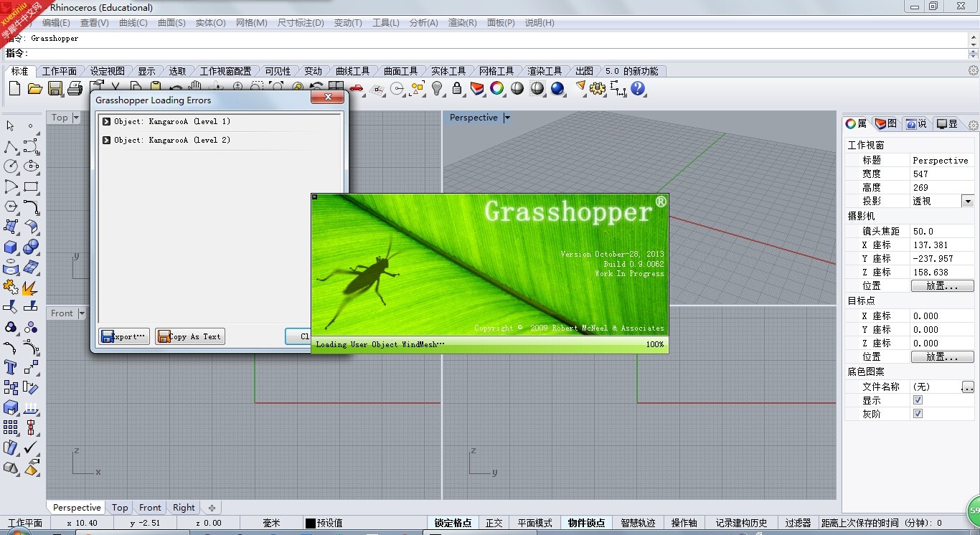
Task: Expand the KangarooA (Level 2) error entry
Action: [x=106, y=140]
